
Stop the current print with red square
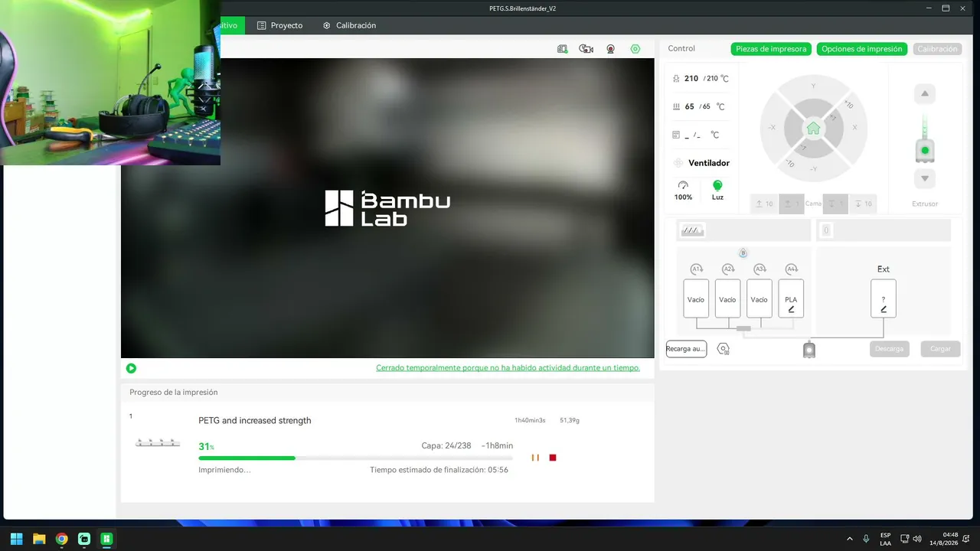[553, 458]
